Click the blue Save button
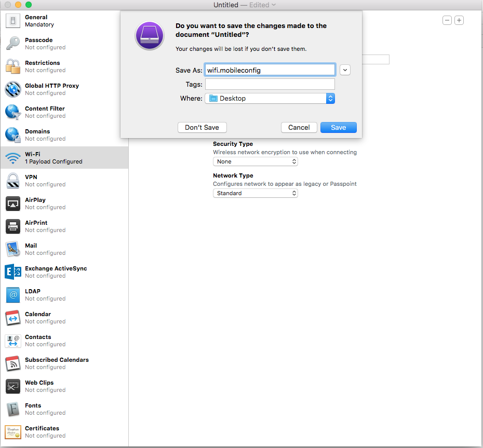 (x=339, y=128)
